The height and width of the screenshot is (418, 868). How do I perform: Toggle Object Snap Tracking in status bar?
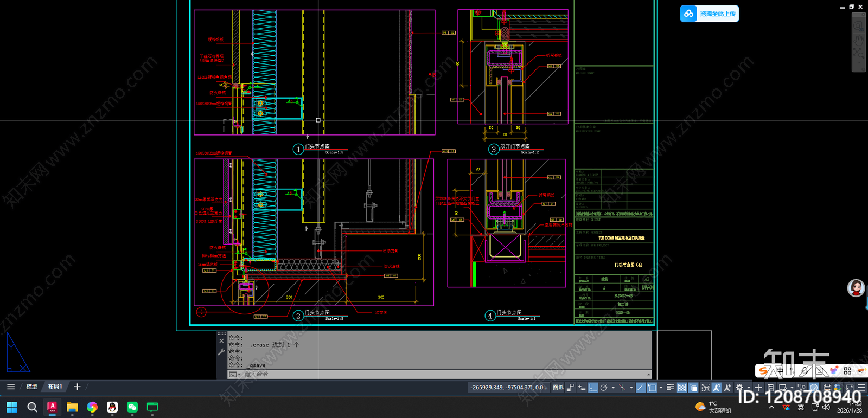(641, 388)
